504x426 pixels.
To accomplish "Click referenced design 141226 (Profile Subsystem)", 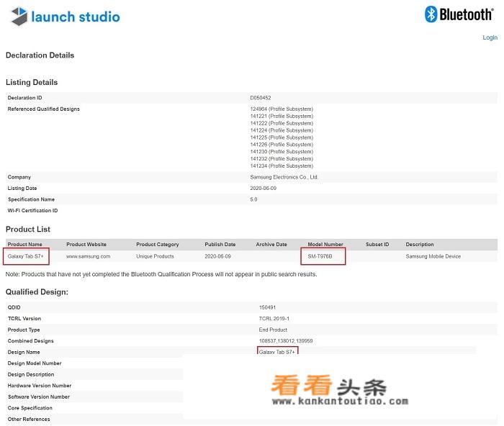I will [282, 145].
